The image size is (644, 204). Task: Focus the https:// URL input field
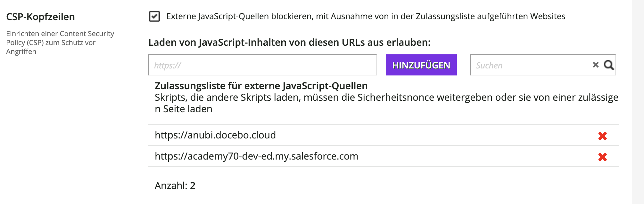point(262,65)
